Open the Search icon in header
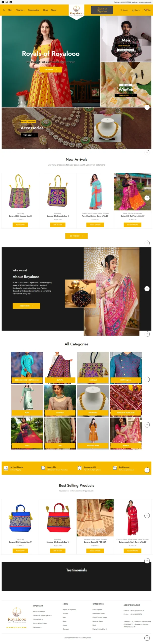 coord(121,10)
